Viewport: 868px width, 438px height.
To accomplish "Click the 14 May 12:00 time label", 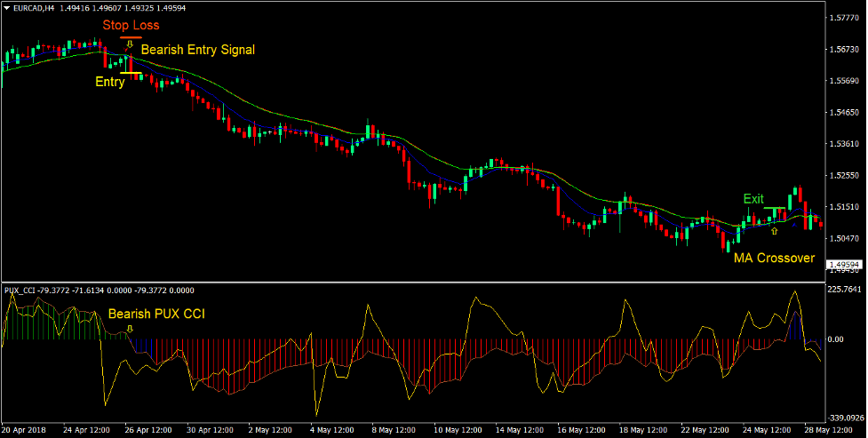I will (520, 430).
